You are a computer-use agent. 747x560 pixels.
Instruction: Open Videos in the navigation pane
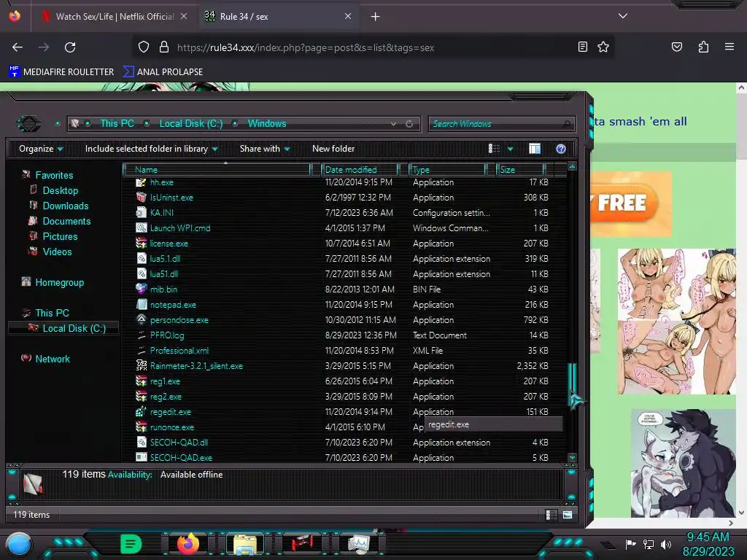57,252
